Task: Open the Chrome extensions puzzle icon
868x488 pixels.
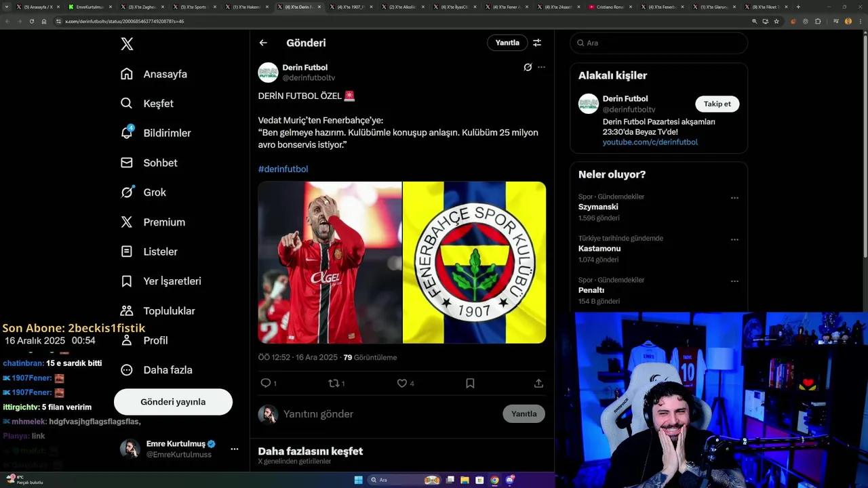Action: pyautogui.click(x=818, y=21)
